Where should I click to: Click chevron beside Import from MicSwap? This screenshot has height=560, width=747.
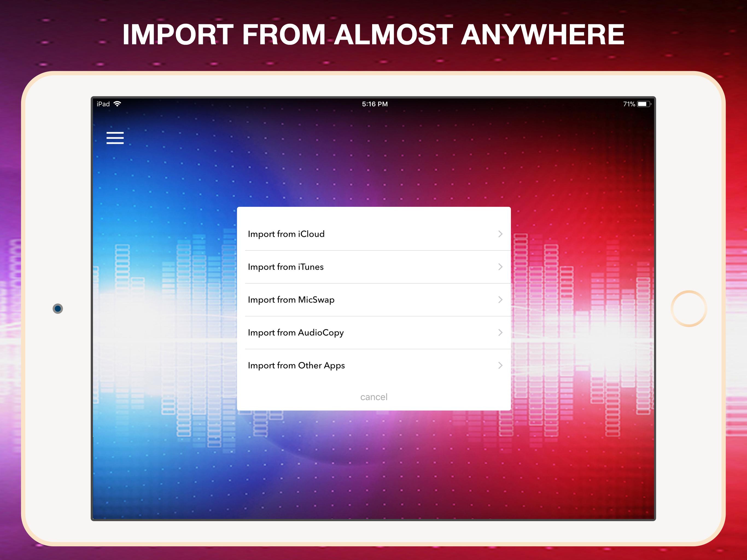(500, 300)
